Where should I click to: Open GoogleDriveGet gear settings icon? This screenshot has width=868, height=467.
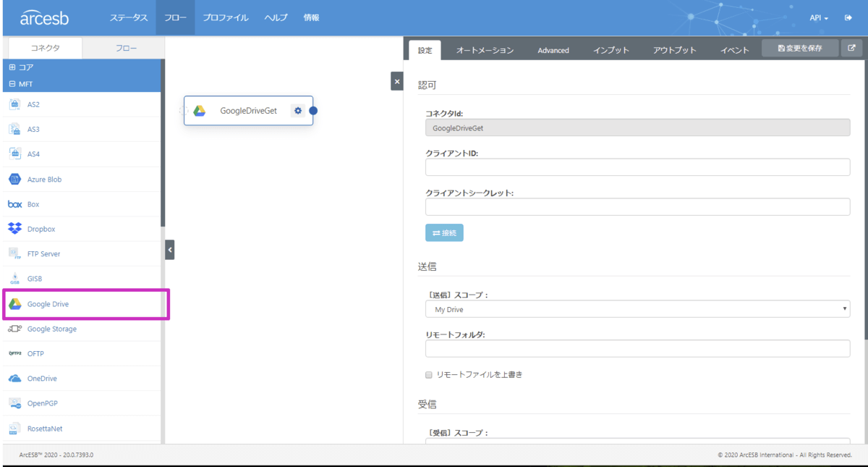297,111
